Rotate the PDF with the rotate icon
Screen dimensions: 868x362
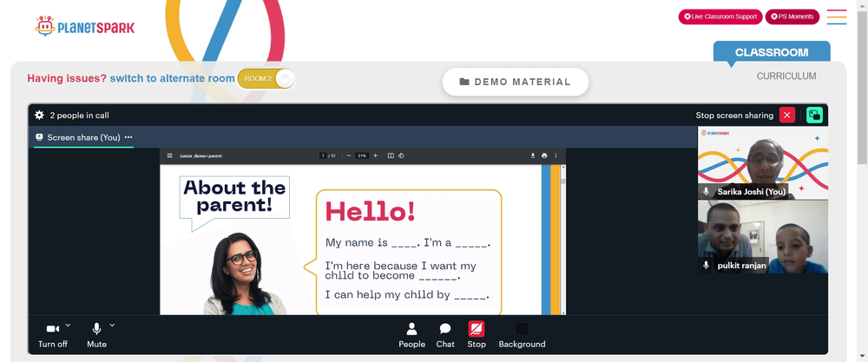[x=401, y=155]
